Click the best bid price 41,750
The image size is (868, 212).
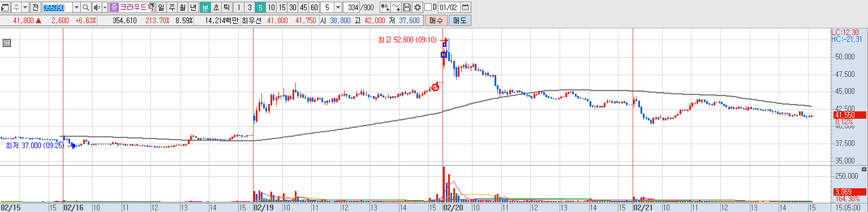pyautogui.click(x=306, y=20)
